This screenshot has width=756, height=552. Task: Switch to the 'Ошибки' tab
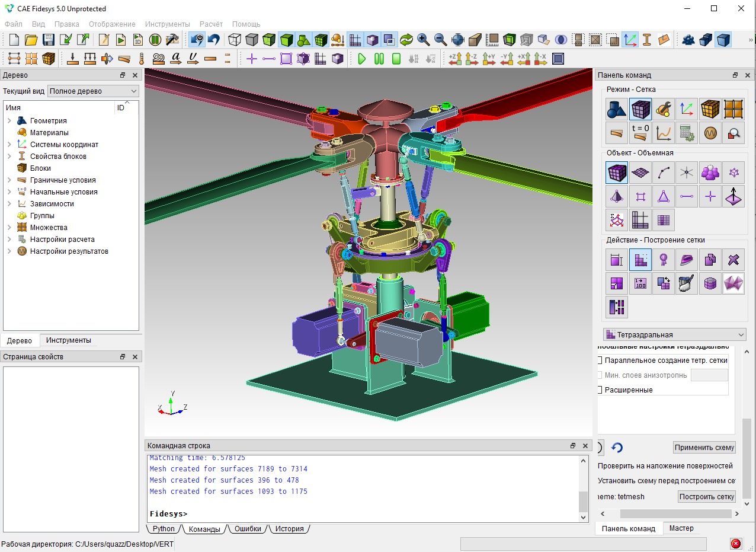click(x=247, y=529)
